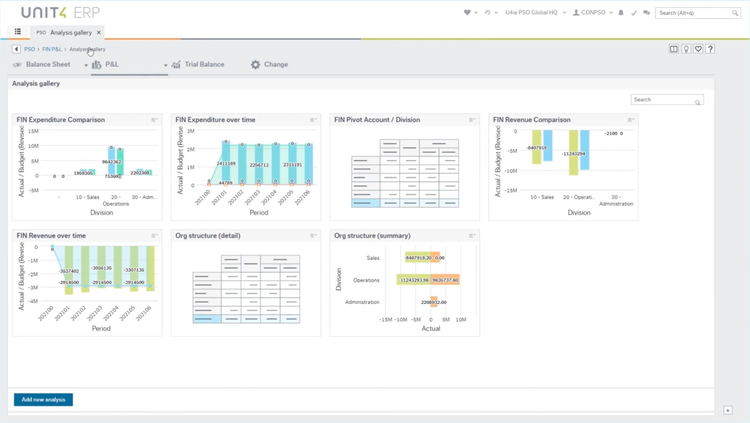
Task: Click FIN Expenditure Comparison title
Action: 61,120
